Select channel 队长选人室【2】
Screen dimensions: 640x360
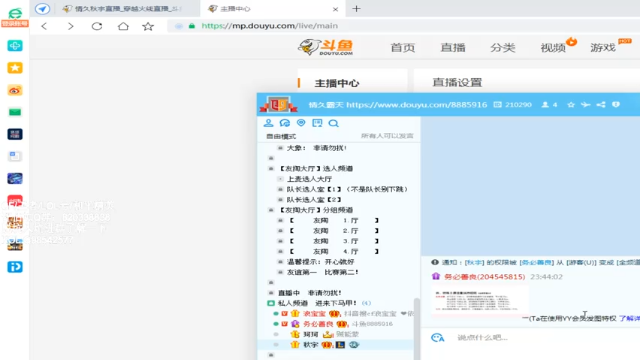point(313,200)
